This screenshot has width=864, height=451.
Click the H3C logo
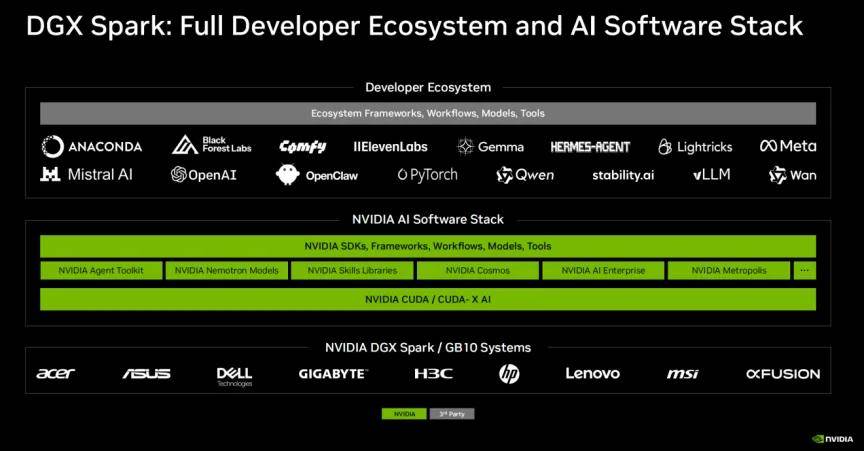433,374
